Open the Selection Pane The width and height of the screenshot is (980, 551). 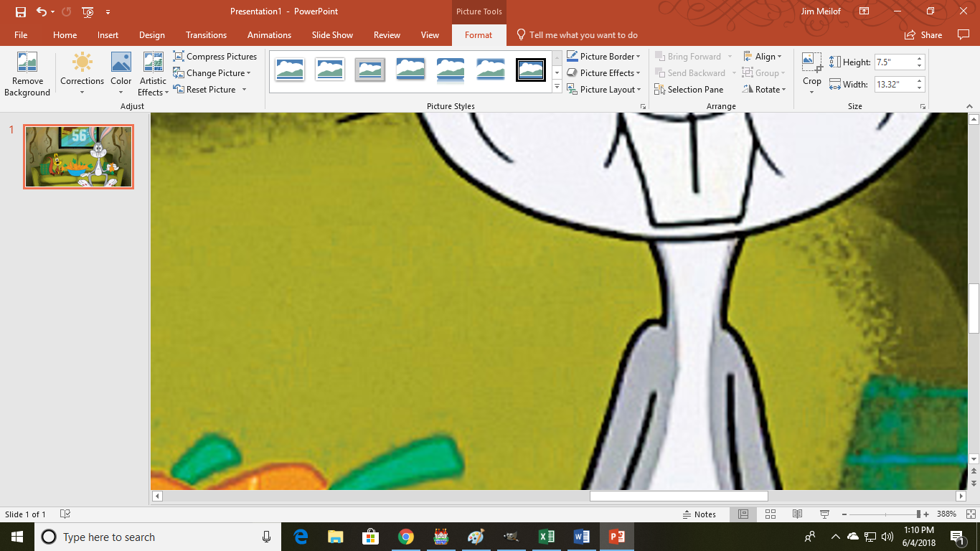pos(689,89)
